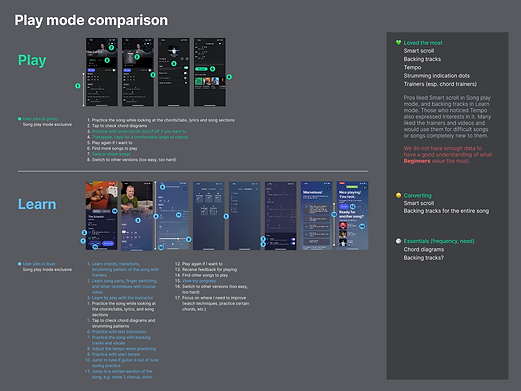
Task: Check the first checklist box on Marvelous! screen
Action: pos(306,207)
